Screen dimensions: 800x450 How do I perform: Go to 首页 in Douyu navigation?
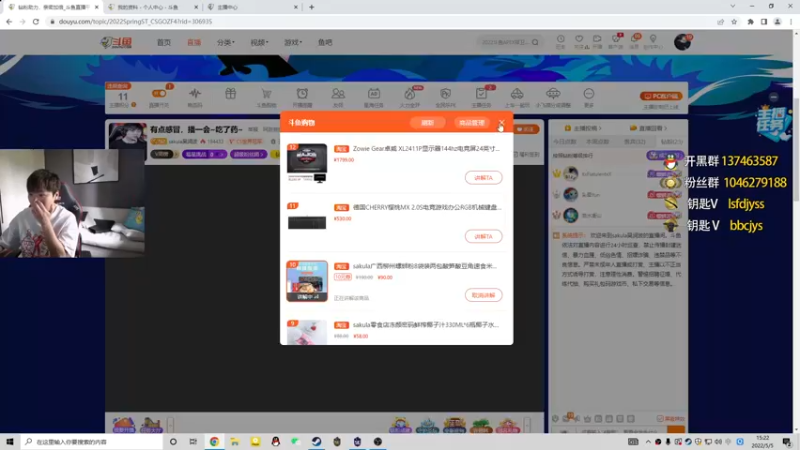coord(164,42)
